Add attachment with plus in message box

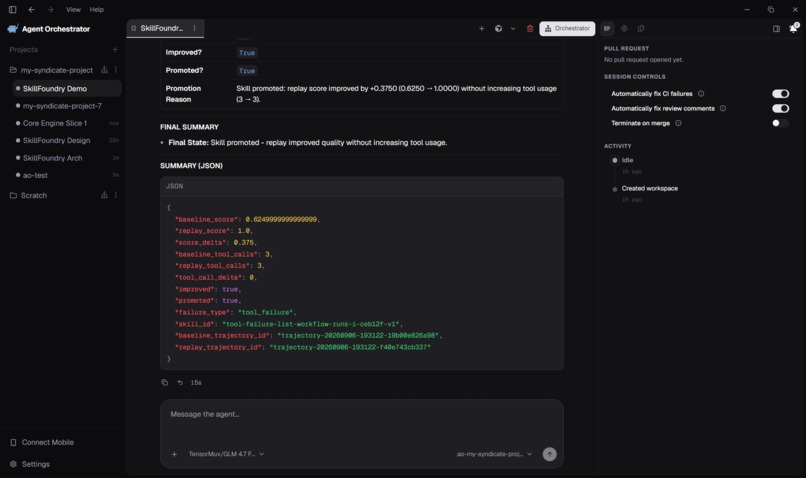pos(174,454)
